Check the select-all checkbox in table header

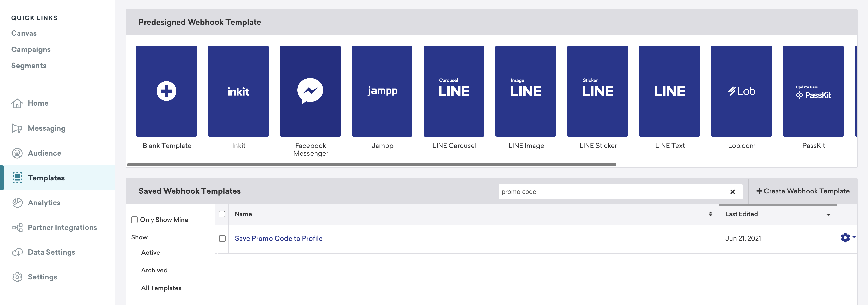click(x=222, y=214)
